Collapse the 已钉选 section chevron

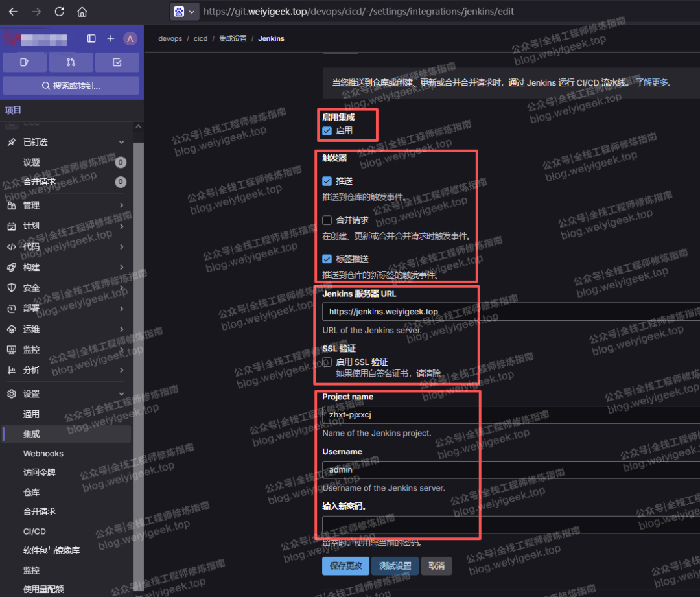pyautogui.click(x=121, y=142)
